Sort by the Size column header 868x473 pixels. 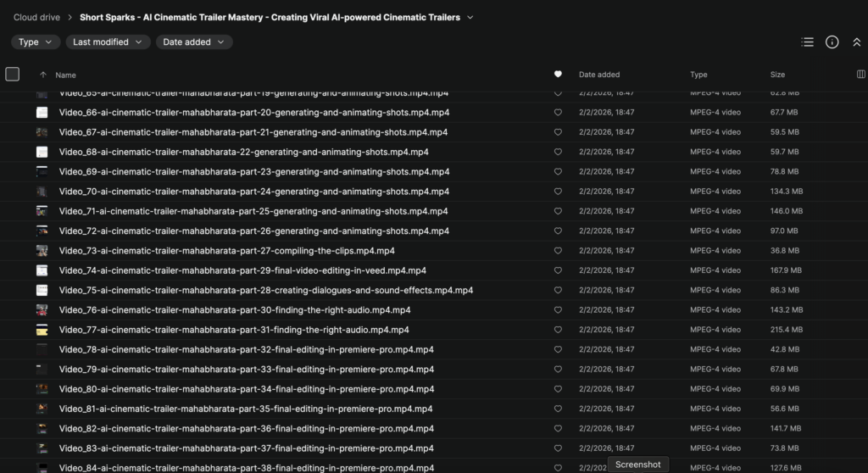pyautogui.click(x=777, y=75)
